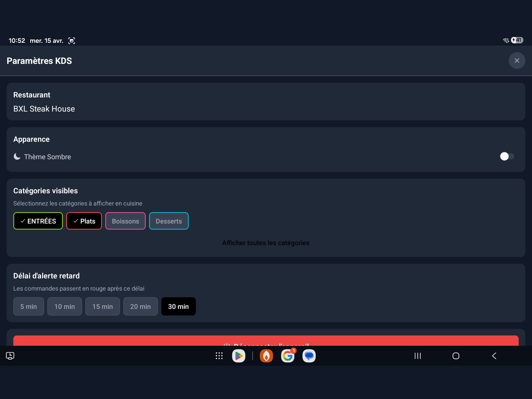Click the 10:52 clock in status bar
532x399 pixels.
pos(17,41)
